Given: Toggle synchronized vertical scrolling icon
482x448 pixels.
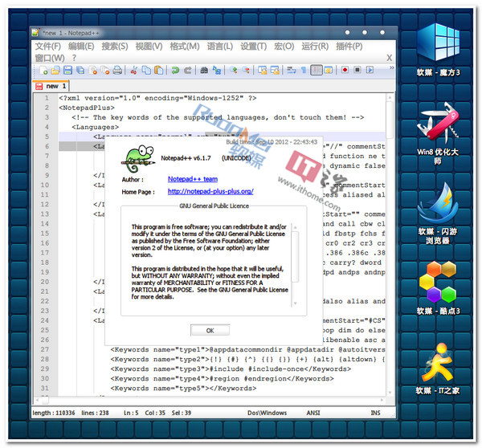Looking at the screenshot, I should tap(262, 71).
